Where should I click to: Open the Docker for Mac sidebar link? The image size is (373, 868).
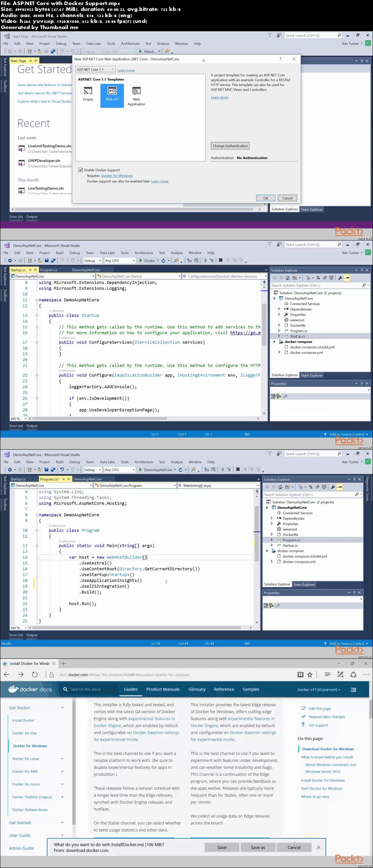24,733
